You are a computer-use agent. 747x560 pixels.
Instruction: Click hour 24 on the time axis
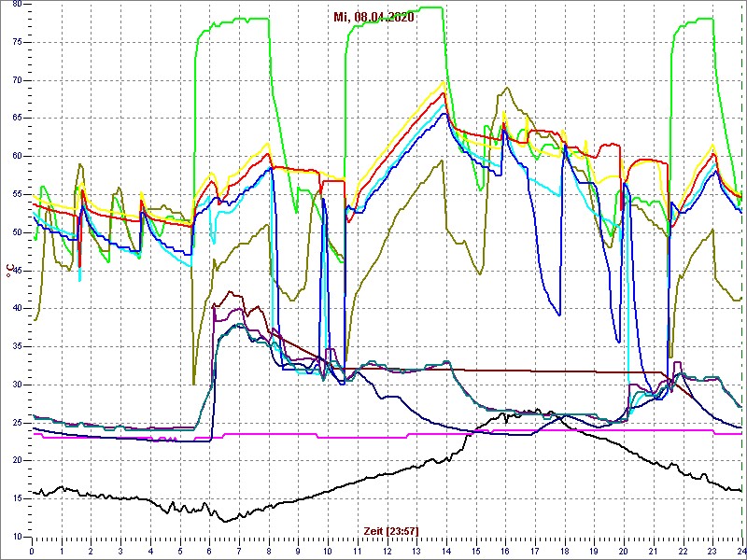(740, 551)
